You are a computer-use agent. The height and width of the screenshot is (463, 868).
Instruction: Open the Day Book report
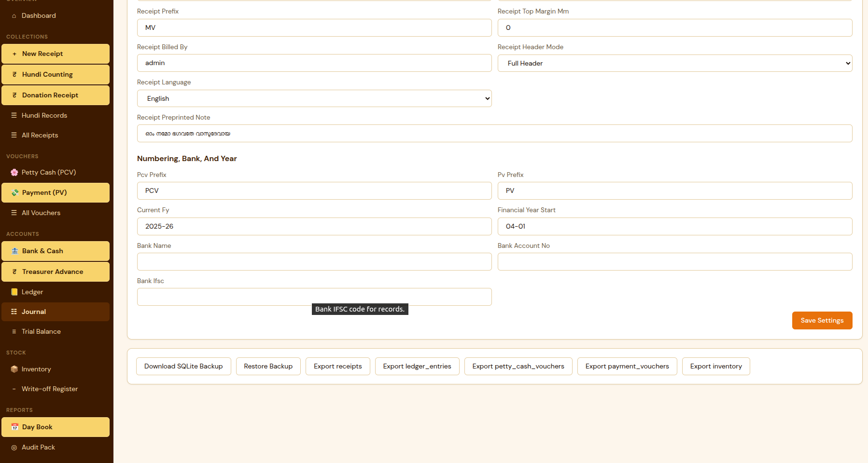coord(56,427)
